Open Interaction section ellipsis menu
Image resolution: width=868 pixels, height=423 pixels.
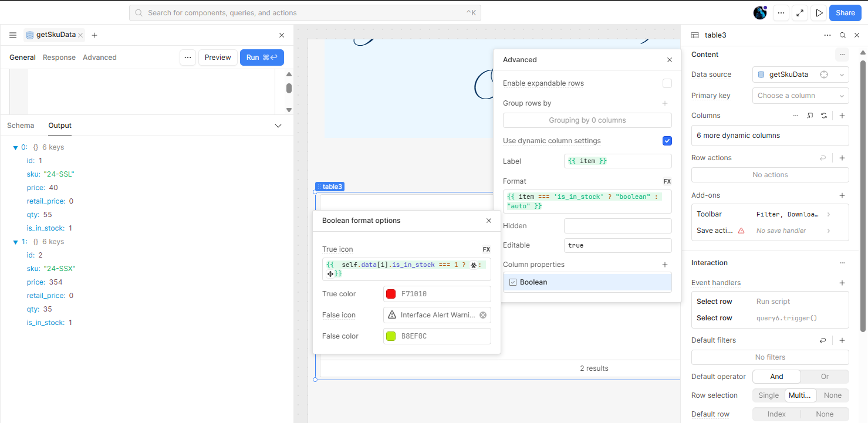[842, 263]
